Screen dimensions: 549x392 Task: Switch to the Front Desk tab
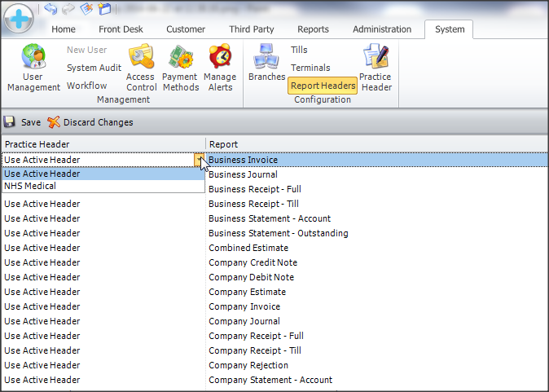(121, 29)
